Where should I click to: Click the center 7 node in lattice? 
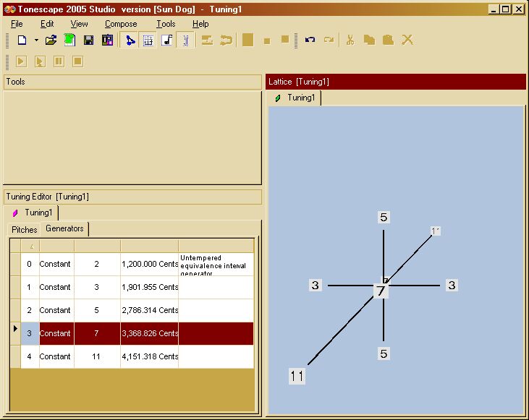click(x=381, y=291)
